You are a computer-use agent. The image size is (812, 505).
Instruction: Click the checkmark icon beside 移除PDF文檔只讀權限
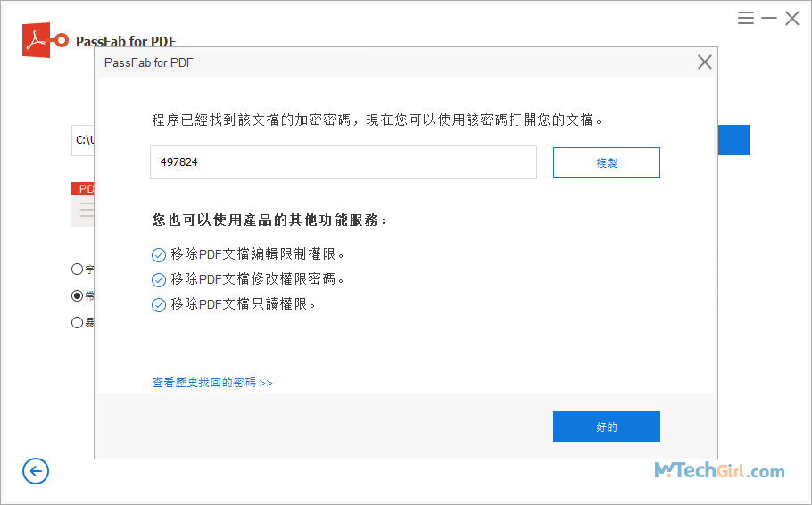(x=159, y=304)
